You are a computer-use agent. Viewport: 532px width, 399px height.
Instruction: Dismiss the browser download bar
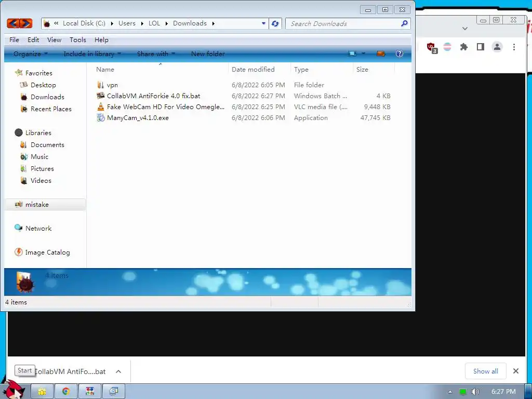516,371
